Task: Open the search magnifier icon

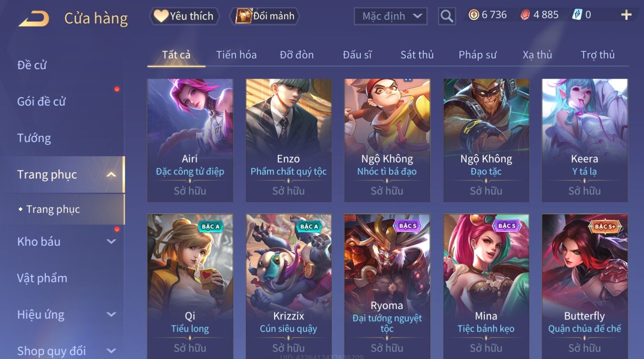Action: 447,16
